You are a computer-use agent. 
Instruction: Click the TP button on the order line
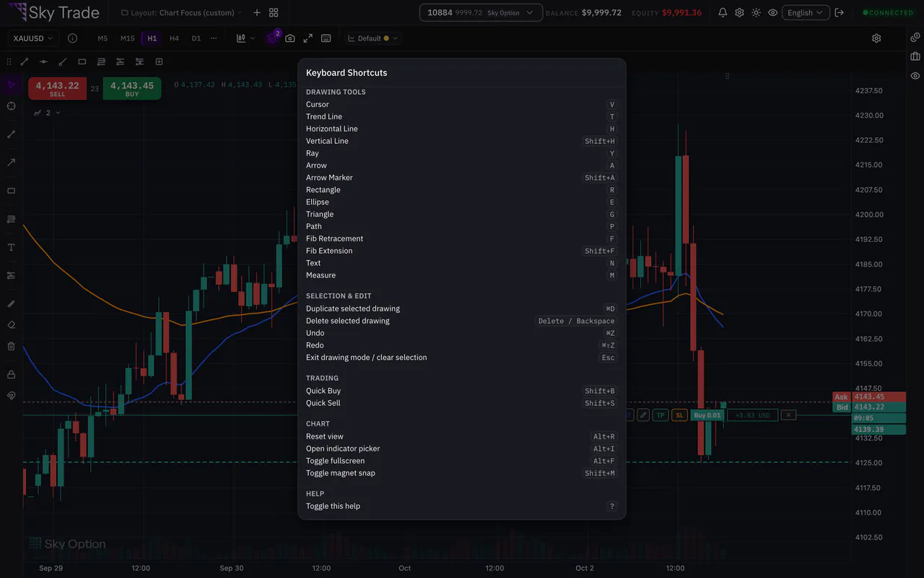661,415
